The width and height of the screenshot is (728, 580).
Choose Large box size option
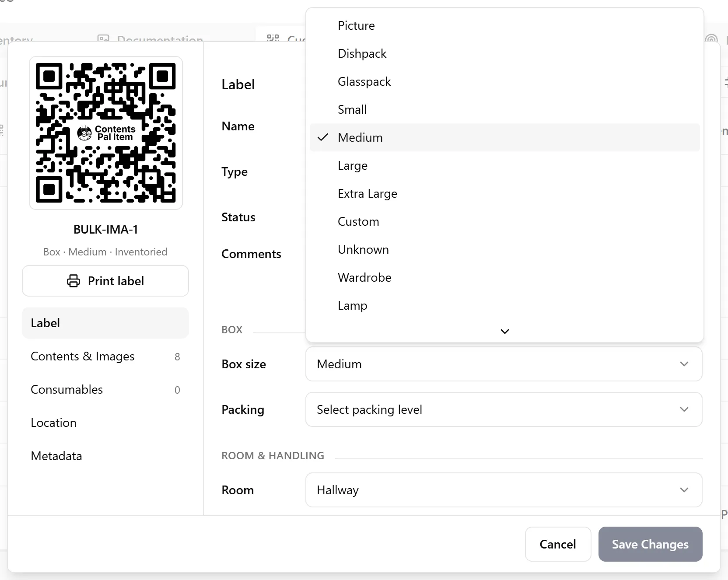pyautogui.click(x=504, y=165)
